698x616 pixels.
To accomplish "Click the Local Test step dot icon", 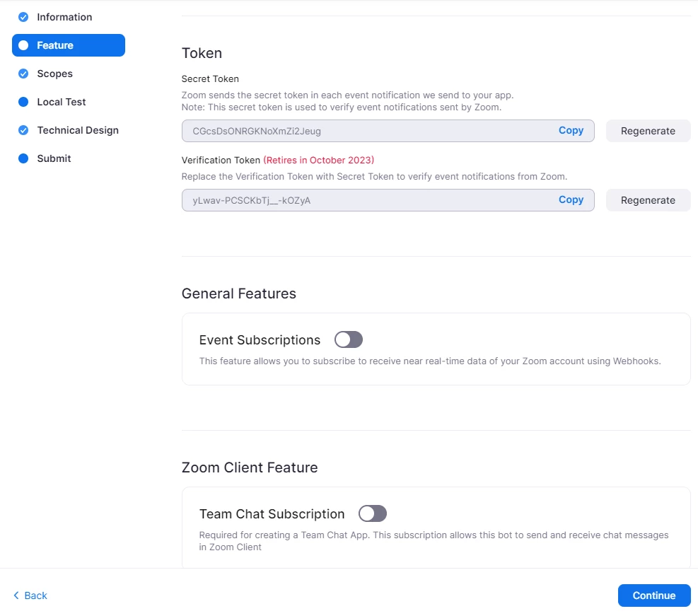I will (23, 102).
